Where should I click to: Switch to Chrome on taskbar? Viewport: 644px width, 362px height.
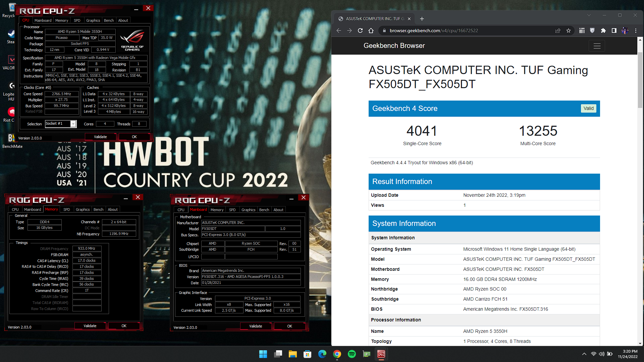click(337, 354)
